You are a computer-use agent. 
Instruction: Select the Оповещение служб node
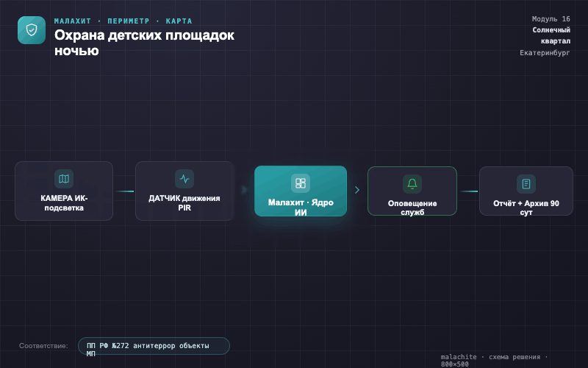pos(412,191)
